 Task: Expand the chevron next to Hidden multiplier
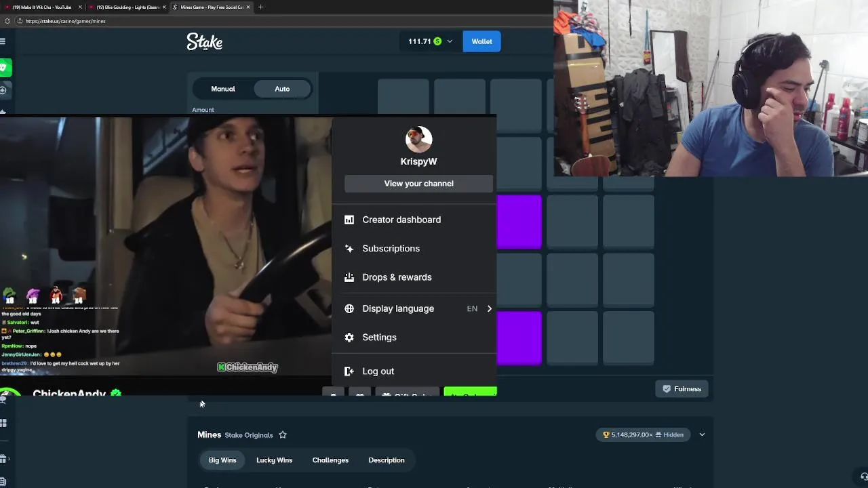(x=702, y=435)
